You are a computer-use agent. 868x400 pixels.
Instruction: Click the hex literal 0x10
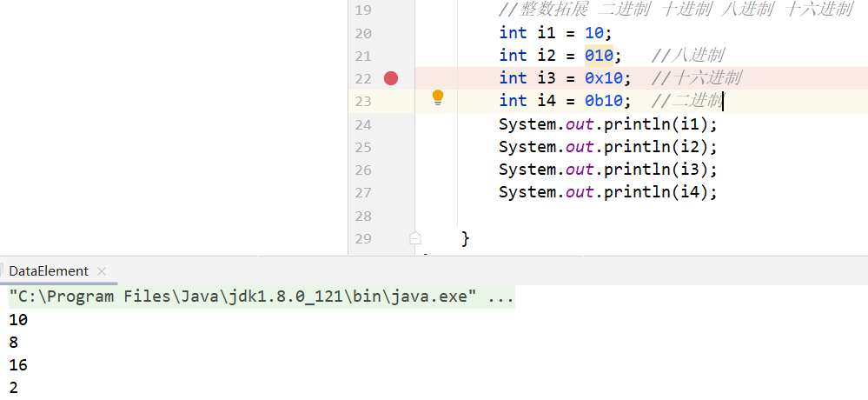(603, 78)
